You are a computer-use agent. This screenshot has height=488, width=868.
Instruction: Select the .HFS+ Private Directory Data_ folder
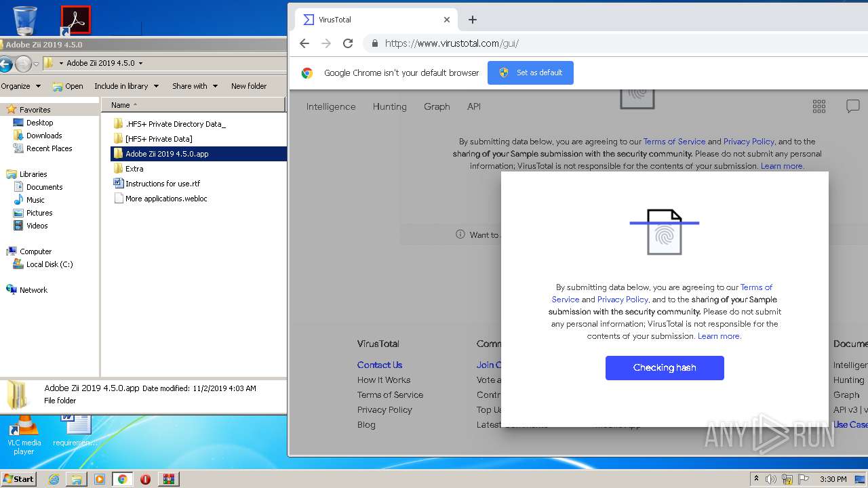pos(176,124)
